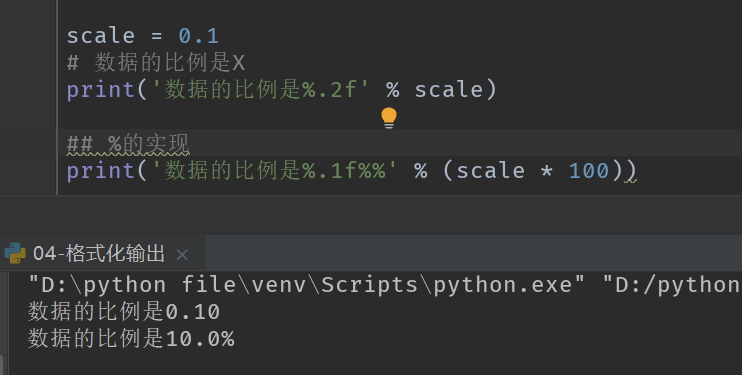Click the 'scale = 0.1' code line

pyautogui.click(x=142, y=36)
